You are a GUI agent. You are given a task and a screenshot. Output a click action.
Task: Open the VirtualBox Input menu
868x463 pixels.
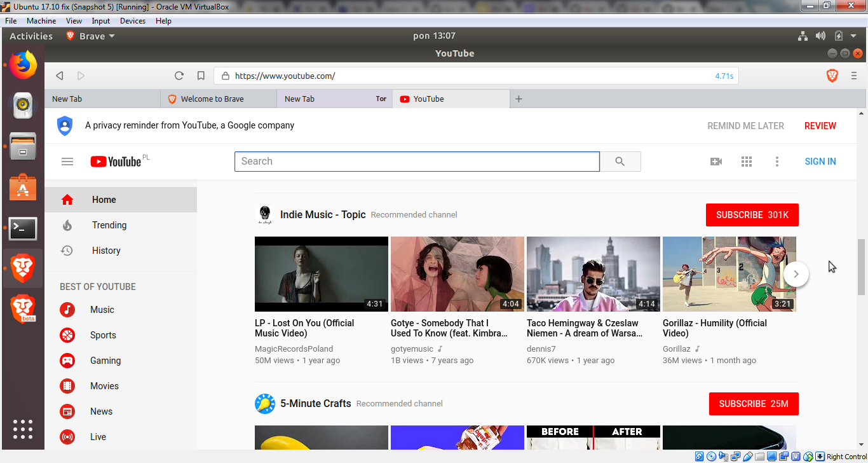101,21
